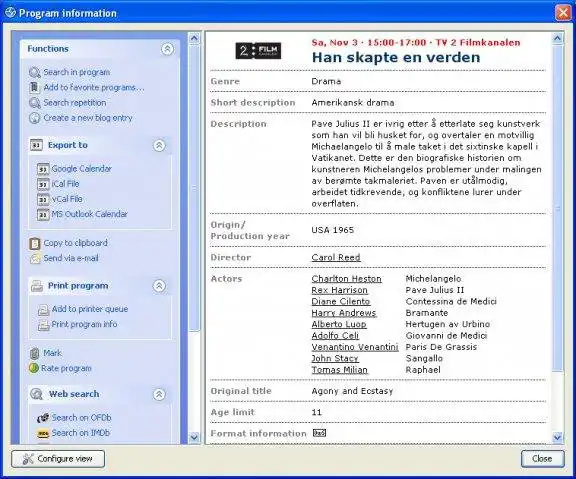
Task: Open Search in program
Action: tap(77, 72)
